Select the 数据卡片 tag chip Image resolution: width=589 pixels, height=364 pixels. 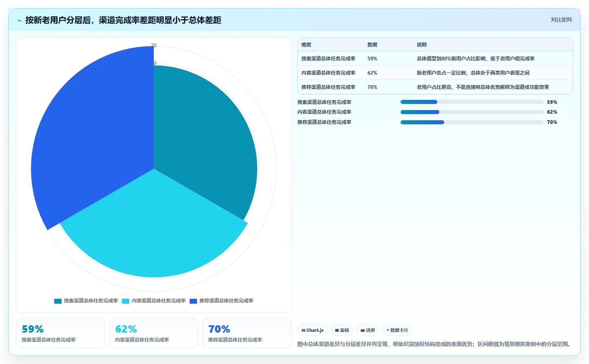click(397, 330)
